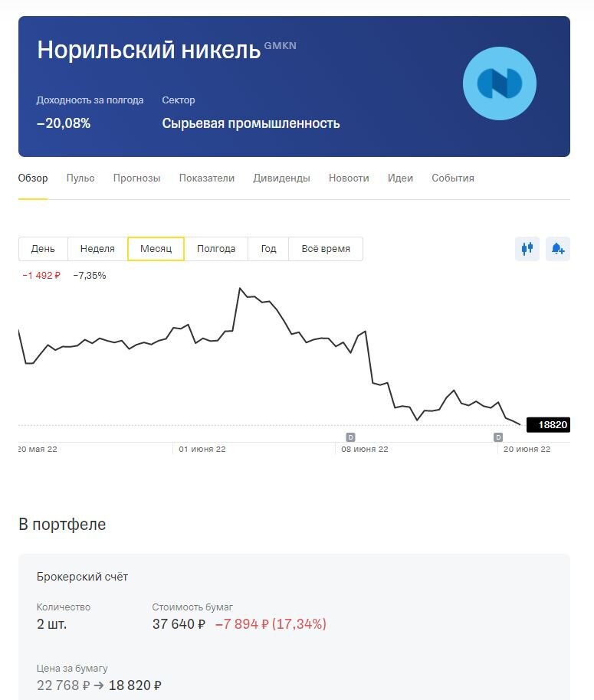Switch to the Год period button

268,248
